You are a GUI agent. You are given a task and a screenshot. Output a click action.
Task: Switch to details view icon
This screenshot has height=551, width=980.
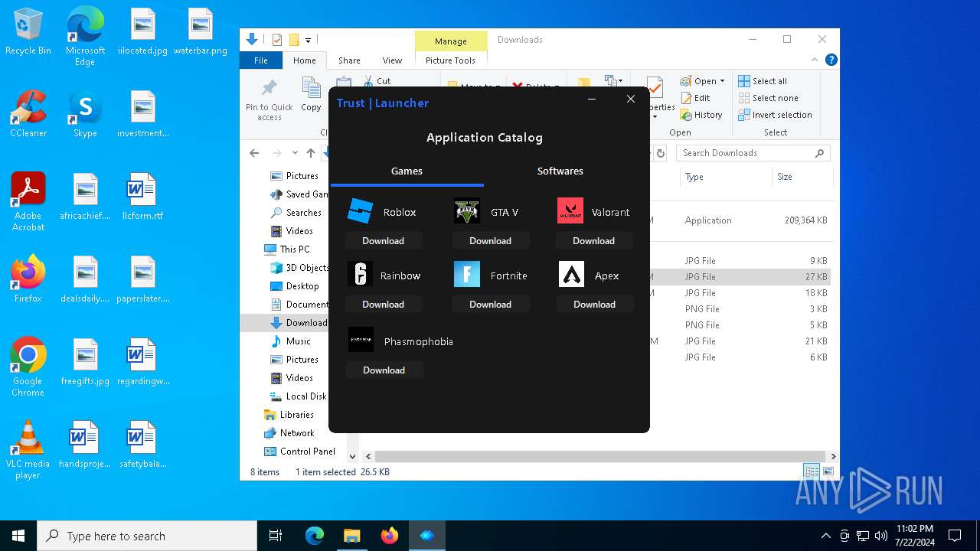812,471
